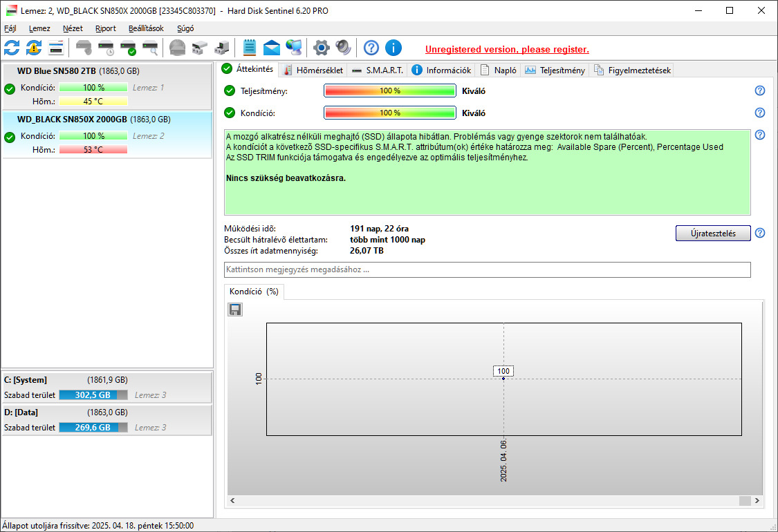Image resolution: width=778 pixels, height=532 pixels.
Task: Click the Unregistered version register link
Action: point(507,49)
